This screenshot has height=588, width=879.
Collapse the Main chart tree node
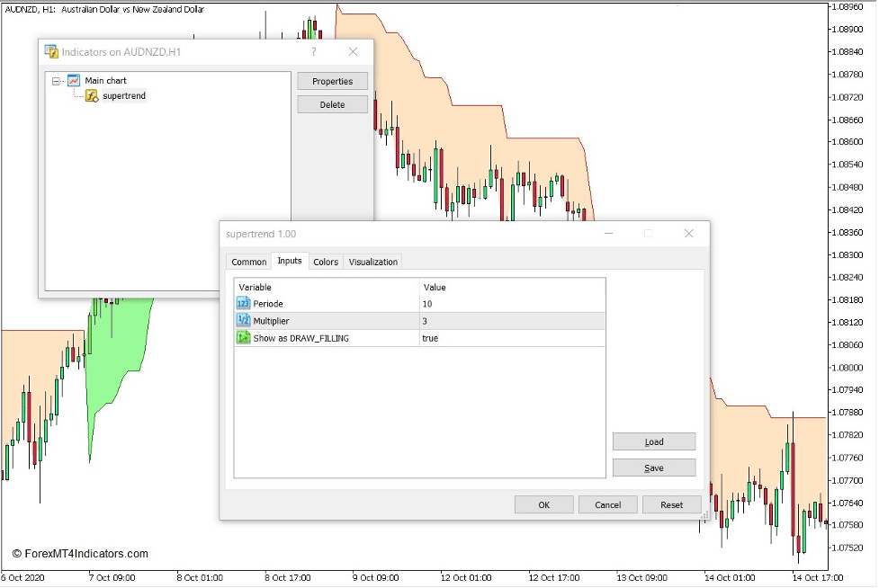point(57,80)
